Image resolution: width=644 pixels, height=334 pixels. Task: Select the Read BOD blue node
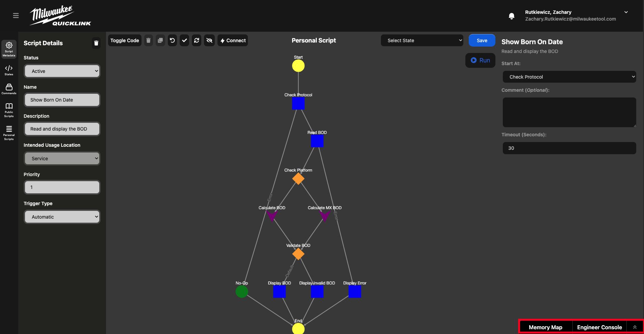pos(317,141)
